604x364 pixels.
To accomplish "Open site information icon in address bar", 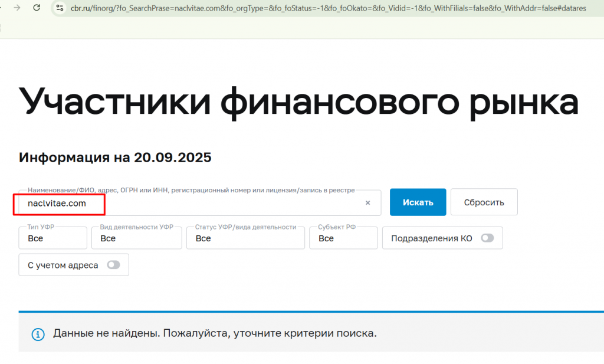I will 59,8.
